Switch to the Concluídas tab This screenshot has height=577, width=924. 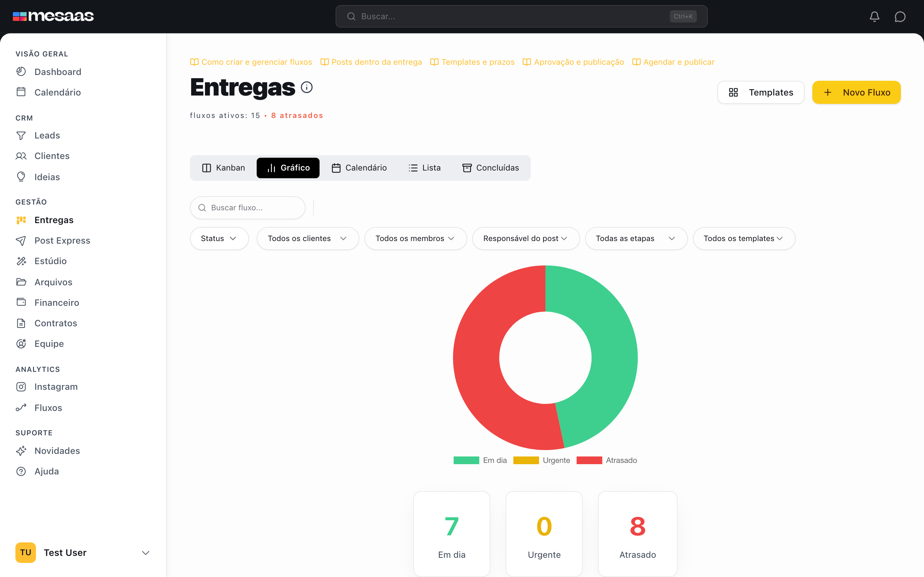tap(491, 168)
